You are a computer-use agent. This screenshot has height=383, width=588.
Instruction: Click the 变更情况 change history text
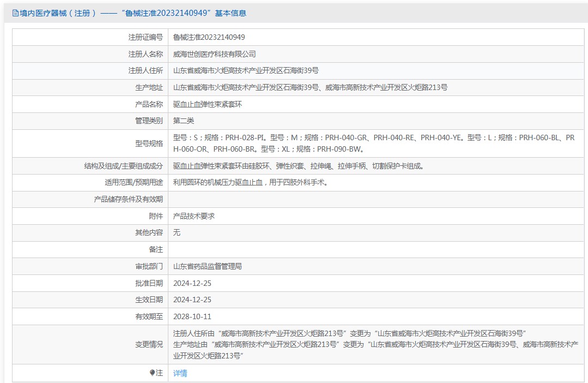click(374, 344)
